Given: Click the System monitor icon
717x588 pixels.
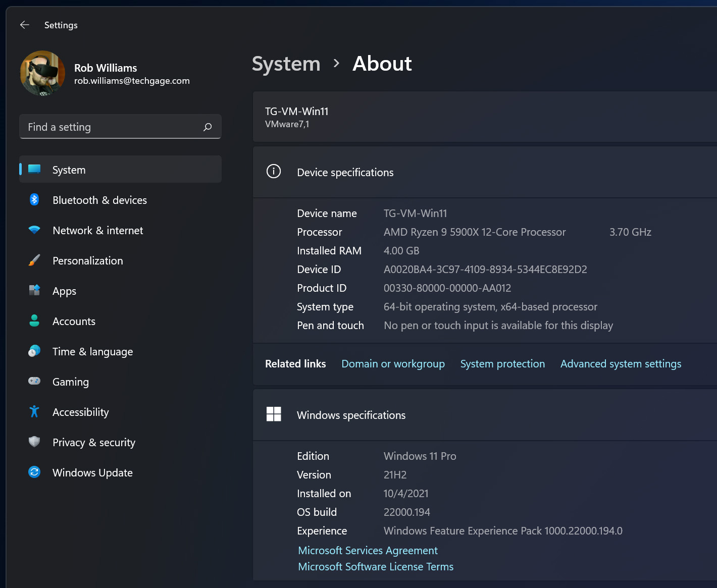Looking at the screenshot, I should (34, 170).
